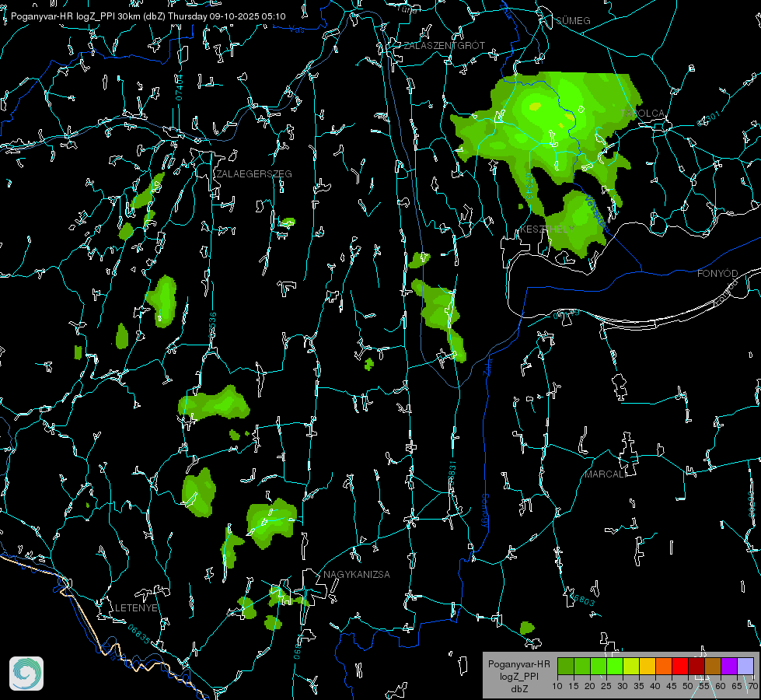Click the FONYÓD town label
The height and width of the screenshot is (700, 761).
[717, 274]
